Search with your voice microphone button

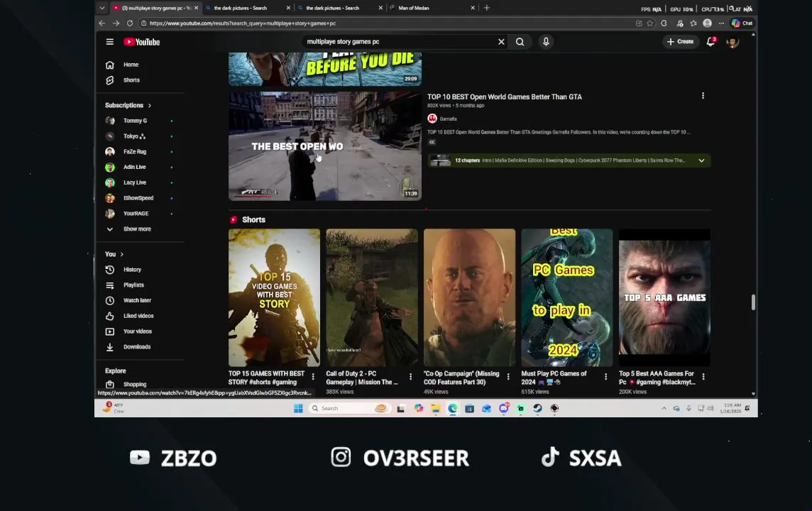click(546, 42)
